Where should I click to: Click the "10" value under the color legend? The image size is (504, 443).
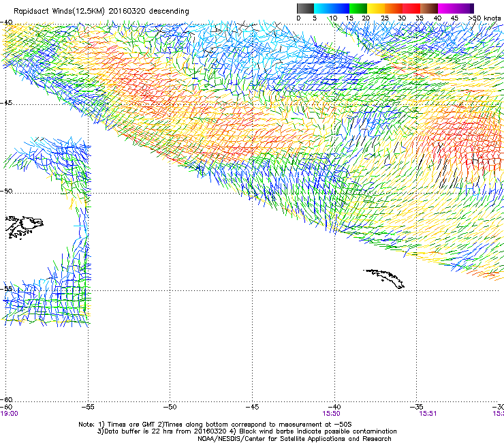[333, 18]
